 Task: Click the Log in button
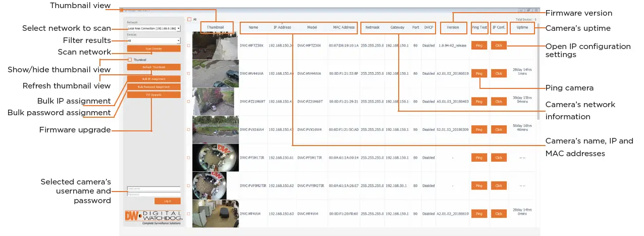tap(168, 201)
